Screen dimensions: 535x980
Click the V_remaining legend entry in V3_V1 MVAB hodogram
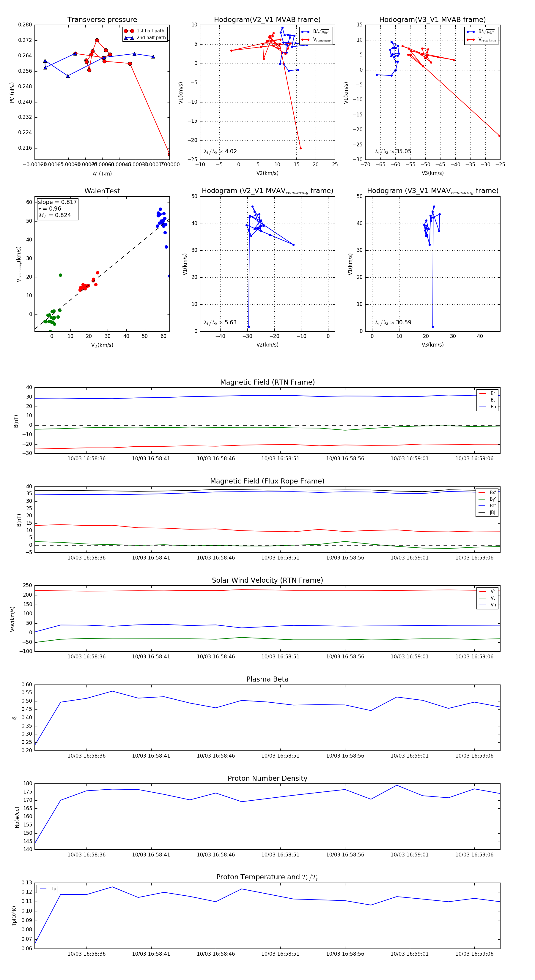click(x=481, y=39)
